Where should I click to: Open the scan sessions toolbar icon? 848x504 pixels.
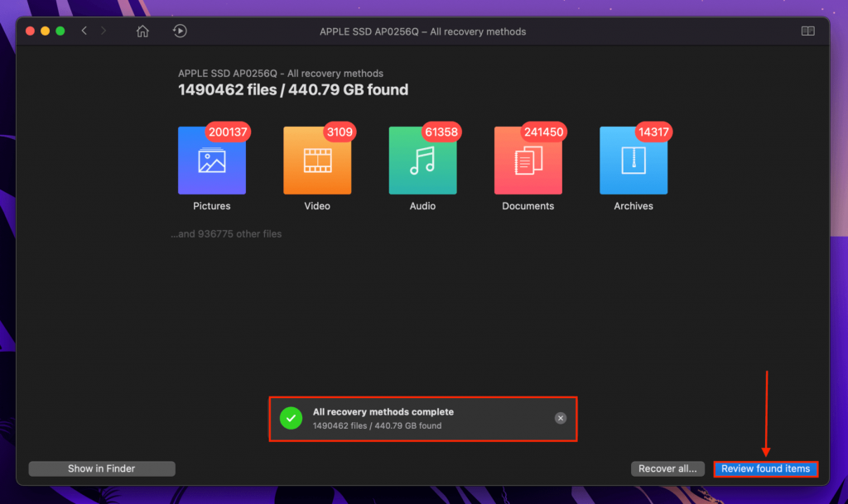coord(180,31)
